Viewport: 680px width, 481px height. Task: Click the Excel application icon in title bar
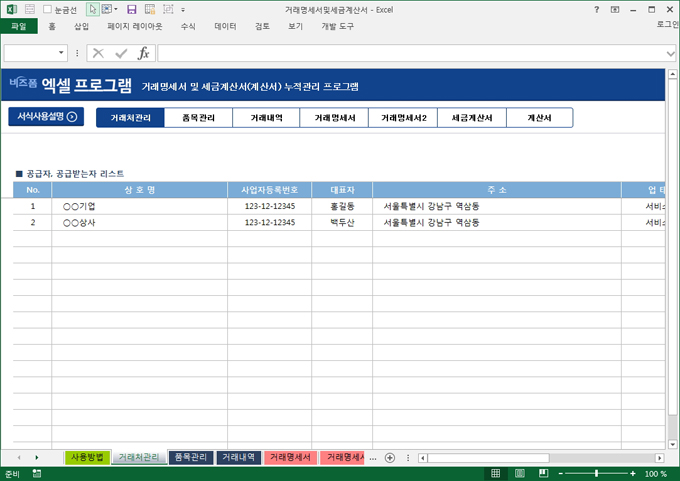(12, 9)
